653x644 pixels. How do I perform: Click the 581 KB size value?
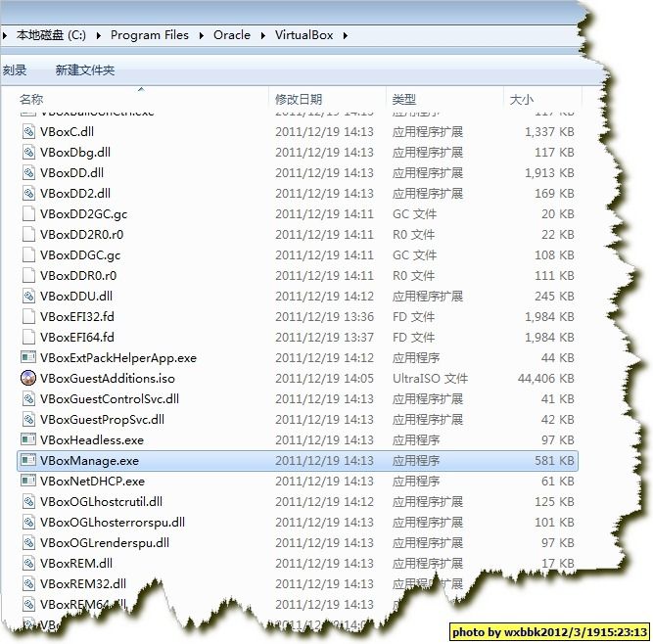(x=555, y=460)
